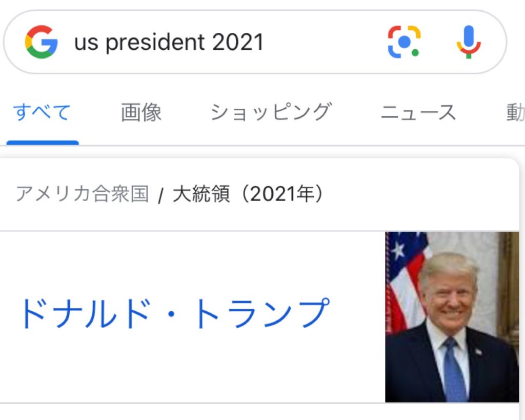Image resolution: width=525 pixels, height=420 pixels.
Task: Switch to the 画像 tab
Action: [141, 112]
